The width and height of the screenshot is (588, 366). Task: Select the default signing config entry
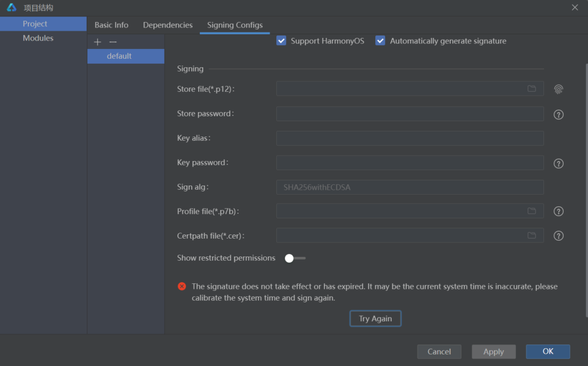(x=119, y=56)
